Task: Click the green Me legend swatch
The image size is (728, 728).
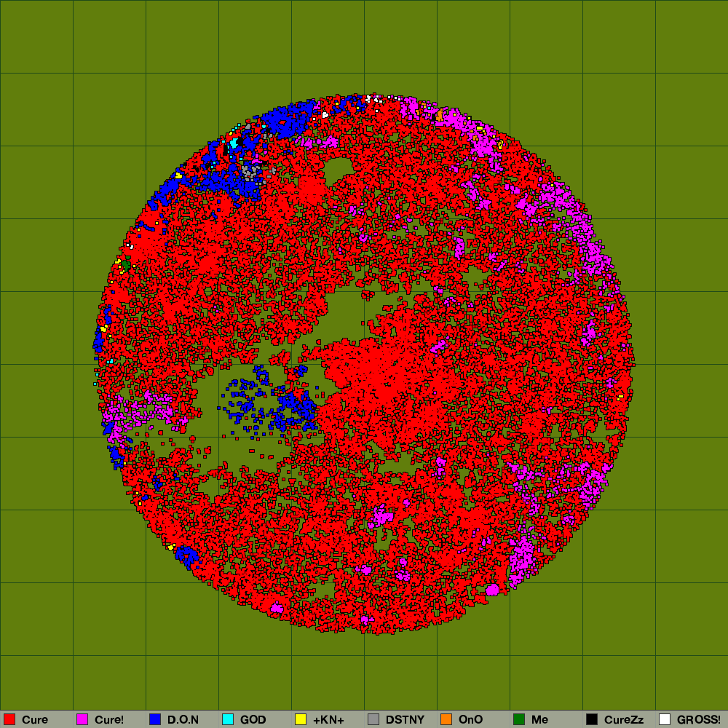Action: (x=519, y=719)
